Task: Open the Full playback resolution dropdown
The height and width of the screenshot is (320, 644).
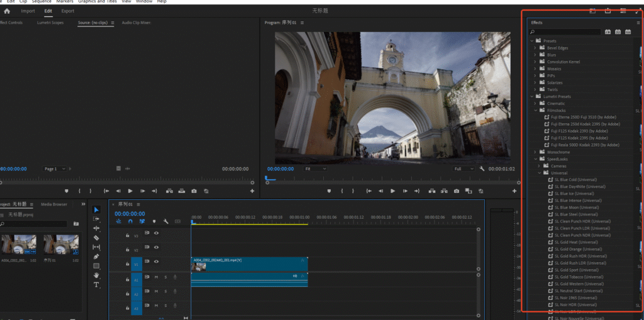Action: point(464,168)
